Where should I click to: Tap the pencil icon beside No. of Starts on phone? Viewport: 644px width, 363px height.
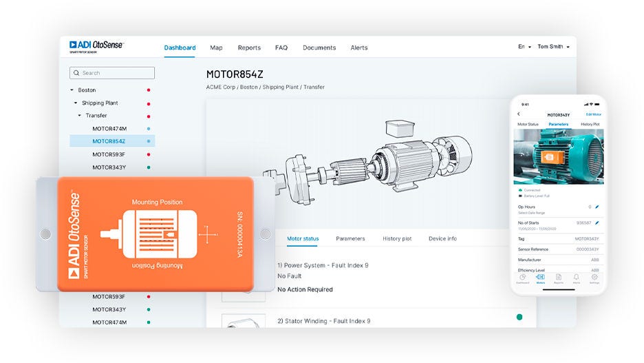point(597,222)
